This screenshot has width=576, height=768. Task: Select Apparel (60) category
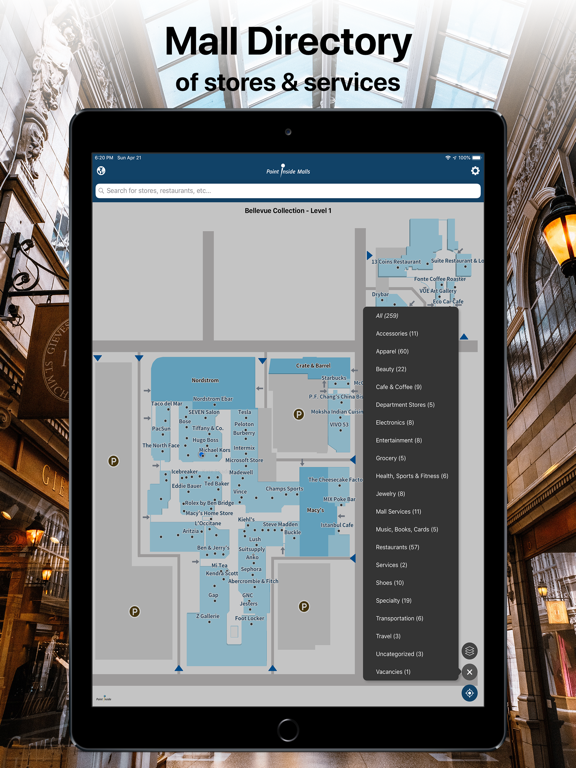tap(392, 351)
